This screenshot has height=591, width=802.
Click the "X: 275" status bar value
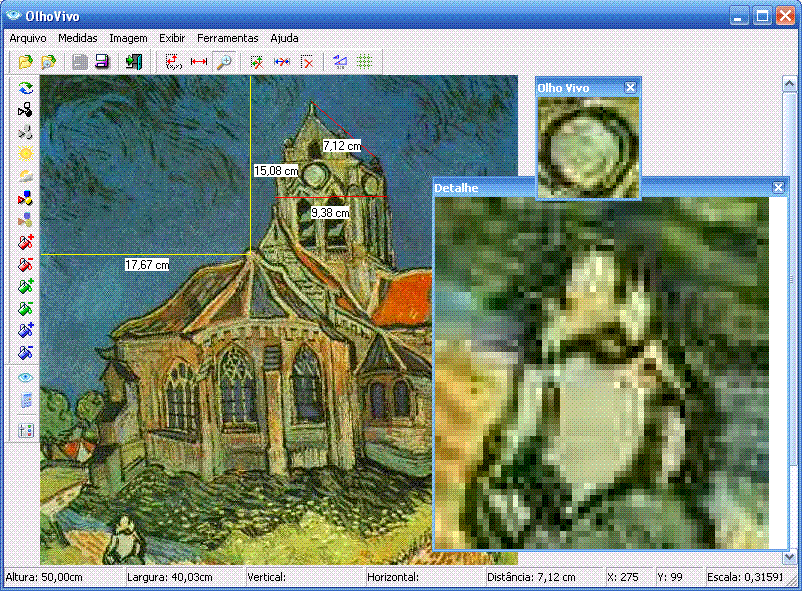pos(629,578)
